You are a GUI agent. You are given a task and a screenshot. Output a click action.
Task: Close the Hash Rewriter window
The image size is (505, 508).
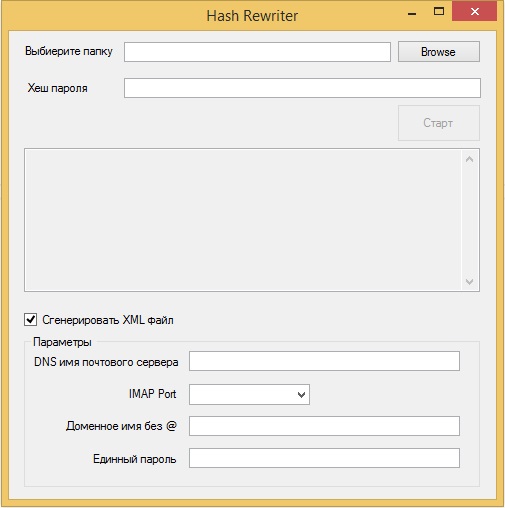pos(474,11)
